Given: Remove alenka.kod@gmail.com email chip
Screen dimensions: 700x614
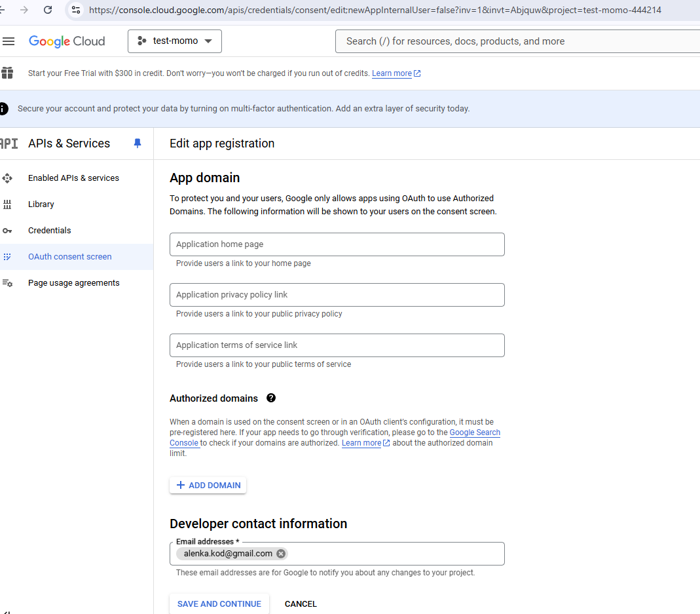Looking at the screenshot, I should (x=281, y=554).
